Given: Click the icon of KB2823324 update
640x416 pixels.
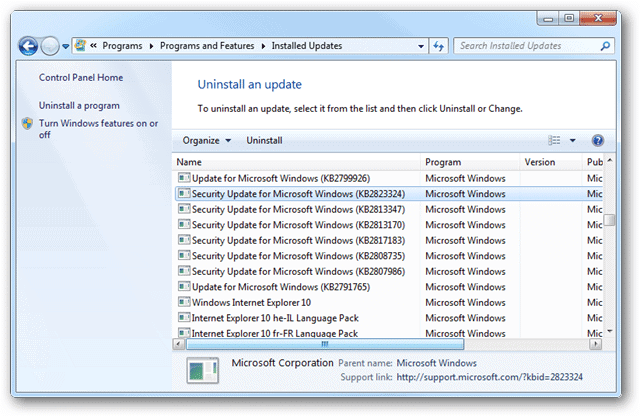Looking at the screenshot, I should coord(184,193).
